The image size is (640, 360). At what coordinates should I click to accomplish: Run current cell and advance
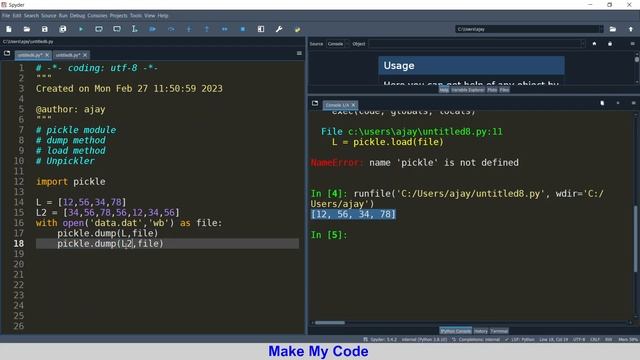tap(117, 29)
